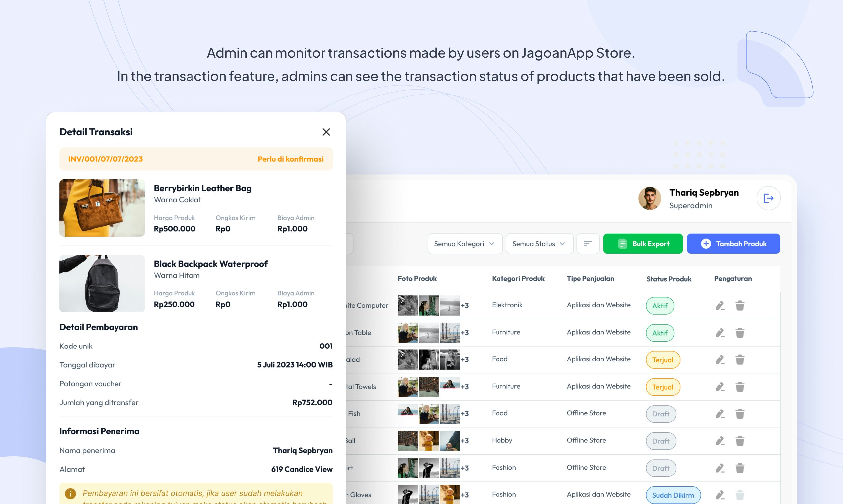Open Black Backpack Waterproof product image

coord(102,283)
